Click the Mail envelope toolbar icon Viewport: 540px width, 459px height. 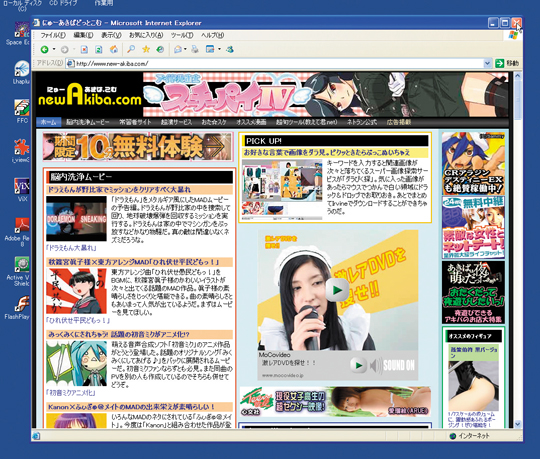point(178,49)
